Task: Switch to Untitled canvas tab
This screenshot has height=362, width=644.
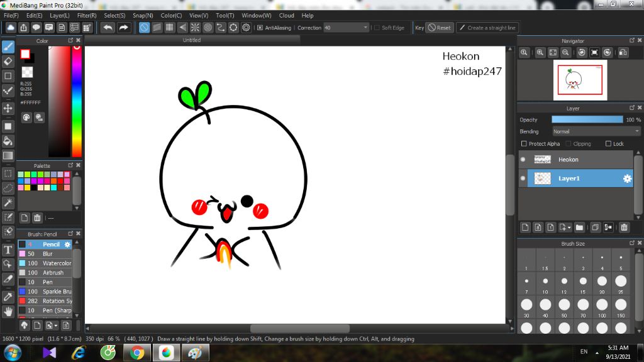Action: [x=192, y=40]
